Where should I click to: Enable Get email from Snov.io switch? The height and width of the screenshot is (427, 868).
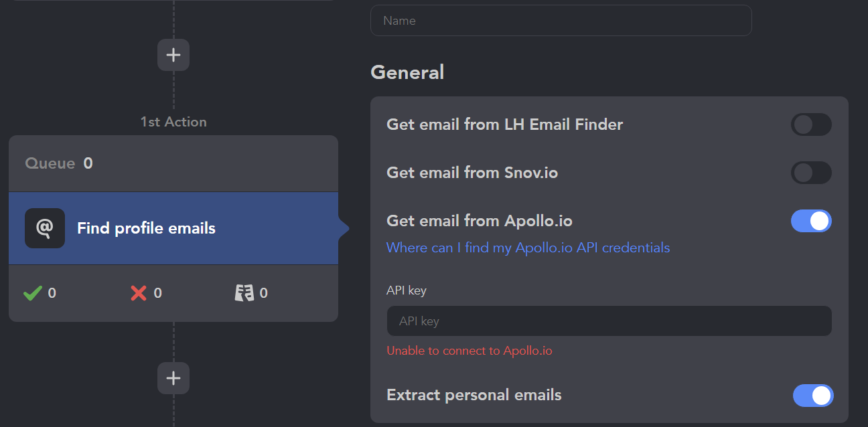click(811, 173)
